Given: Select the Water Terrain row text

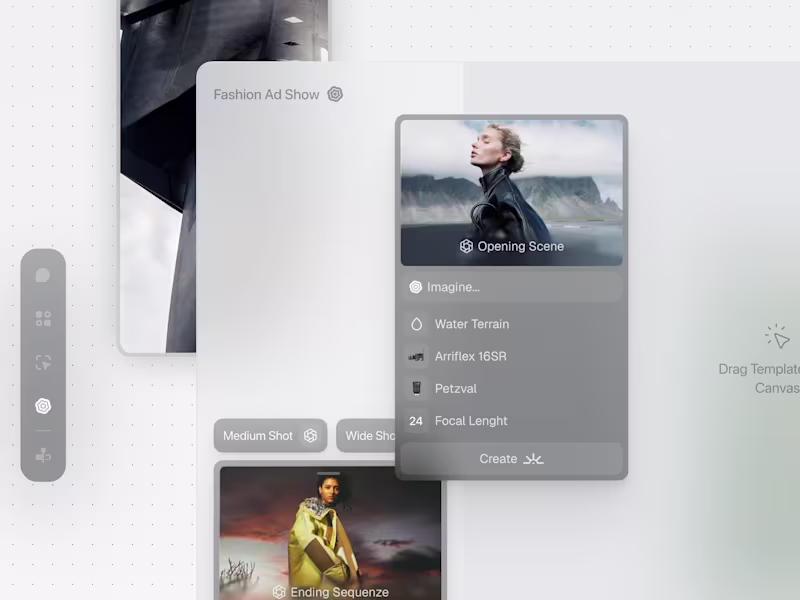Looking at the screenshot, I should click(x=472, y=324).
